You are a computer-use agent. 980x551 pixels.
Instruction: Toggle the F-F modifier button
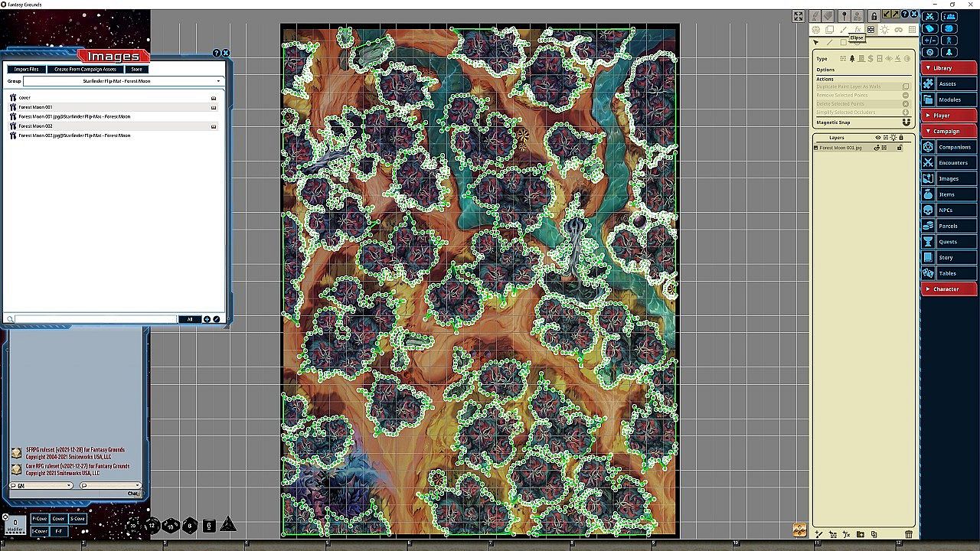[58, 531]
